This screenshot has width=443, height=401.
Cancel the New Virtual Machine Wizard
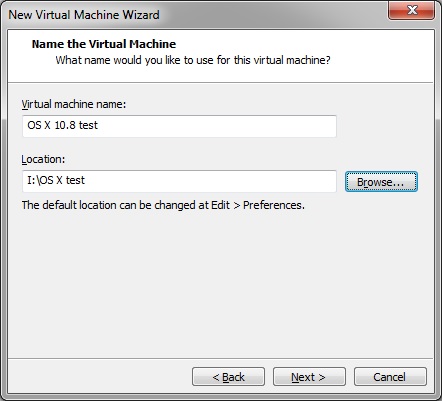click(390, 377)
